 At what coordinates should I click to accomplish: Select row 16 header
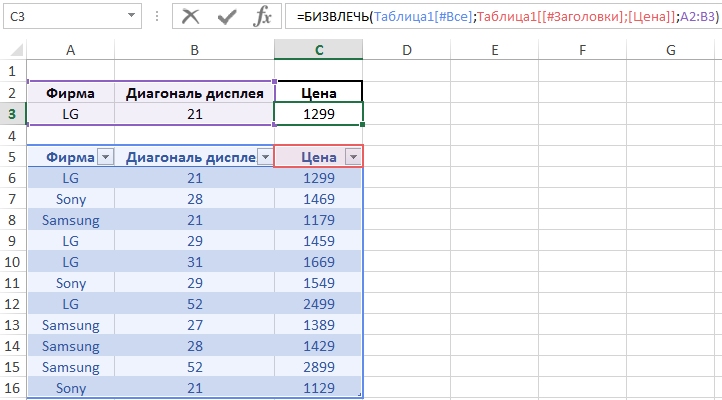point(12,388)
